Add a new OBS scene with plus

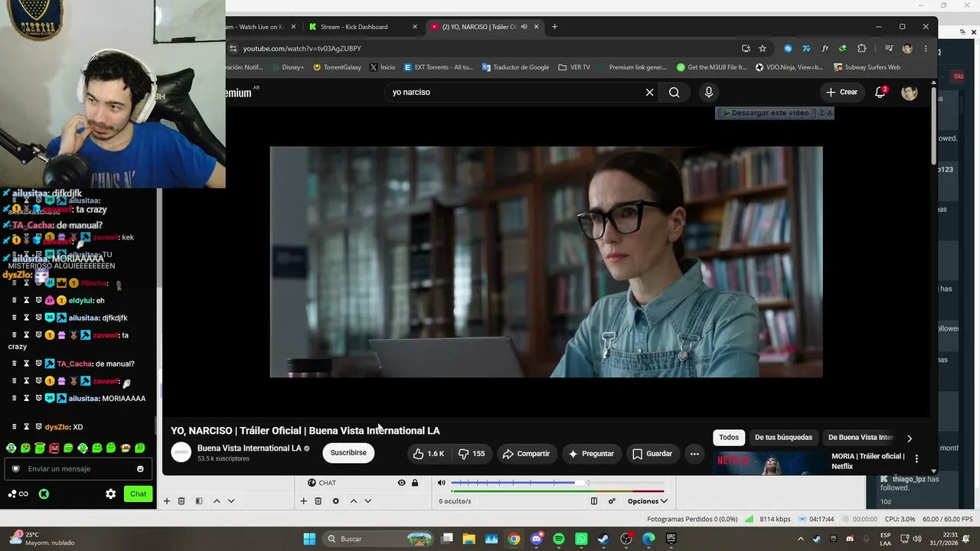[x=166, y=501]
